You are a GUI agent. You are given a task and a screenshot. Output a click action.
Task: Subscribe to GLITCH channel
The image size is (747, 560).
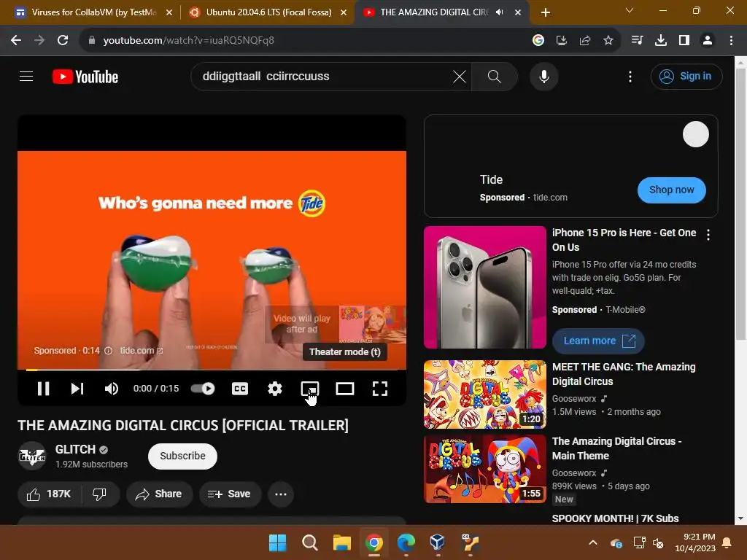pyautogui.click(x=182, y=456)
